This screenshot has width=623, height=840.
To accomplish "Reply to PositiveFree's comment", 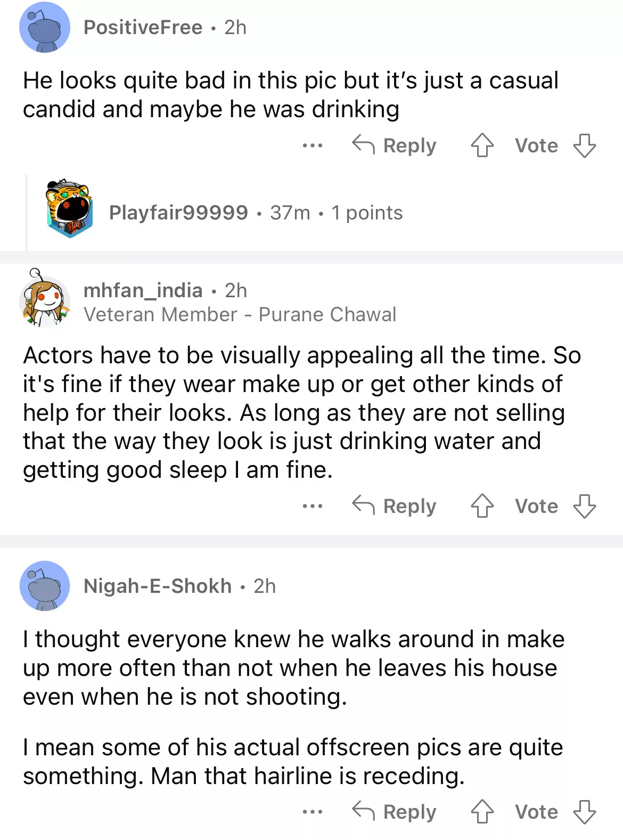I will [395, 145].
